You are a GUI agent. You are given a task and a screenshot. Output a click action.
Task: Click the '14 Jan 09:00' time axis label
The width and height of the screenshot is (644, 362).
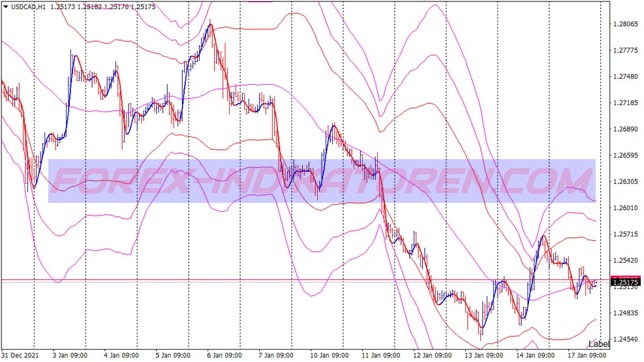pyautogui.click(x=535, y=355)
